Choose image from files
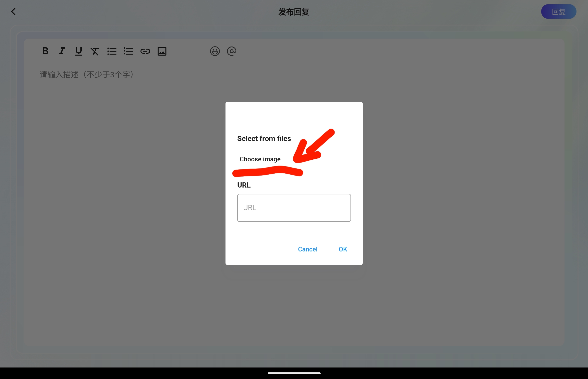Screen dimensions: 588x379 tap(260, 159)
